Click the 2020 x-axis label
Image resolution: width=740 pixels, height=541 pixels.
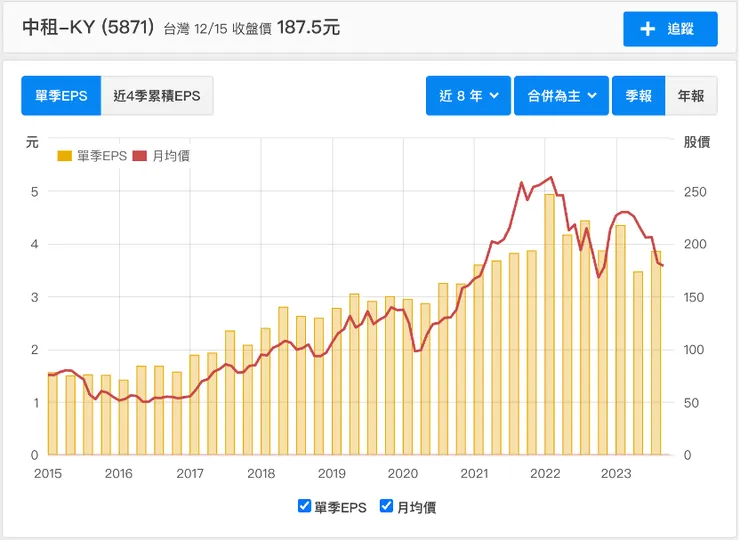pyautogui.click(x=403, y=473)
